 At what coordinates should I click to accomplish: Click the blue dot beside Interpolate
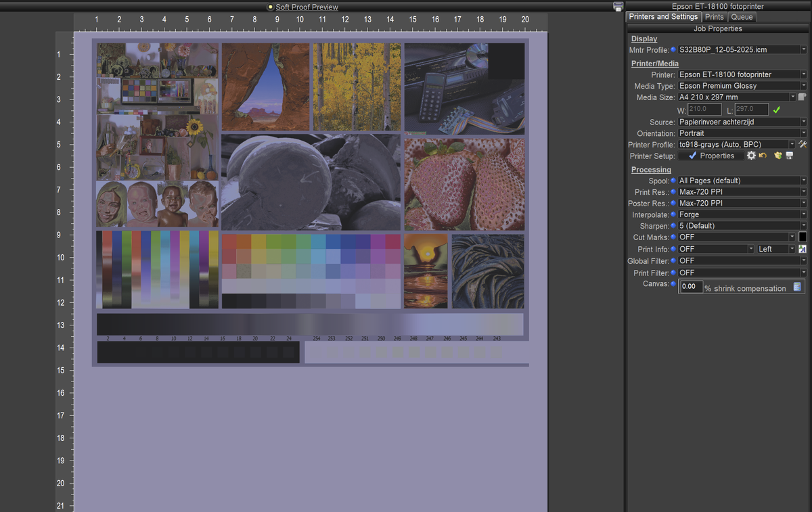673,214
